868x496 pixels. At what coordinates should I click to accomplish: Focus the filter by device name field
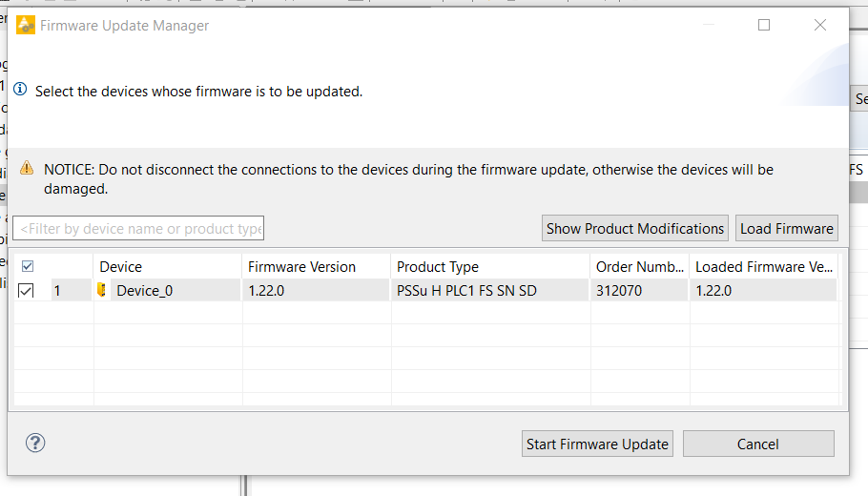[x=138, y=229]
